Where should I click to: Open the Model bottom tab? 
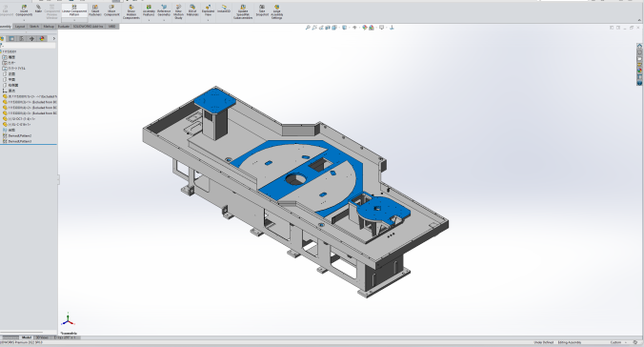tap(27, 337)
